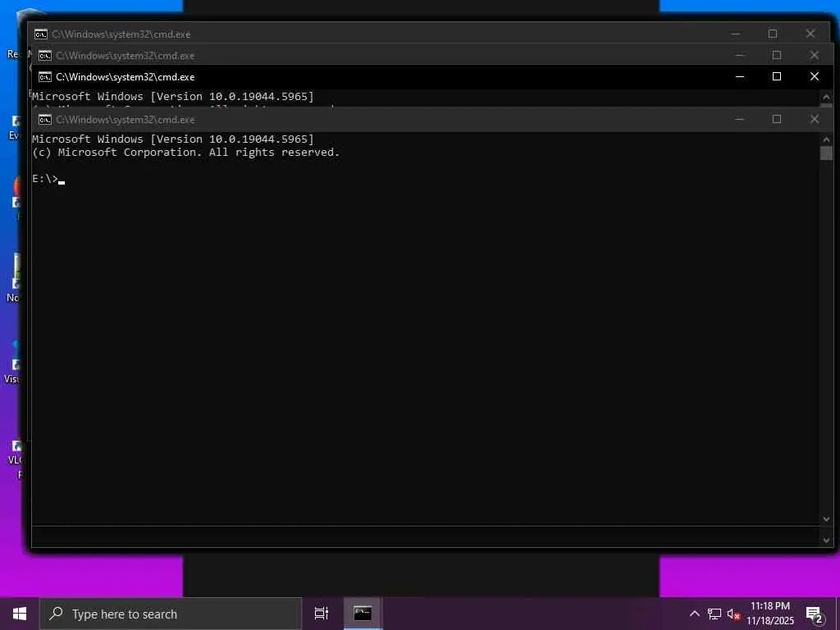Click the cmd icon of the rearmost cmd window
Image resolution: width=840 pixels, height=630 pixels.
tap(41, 34)
